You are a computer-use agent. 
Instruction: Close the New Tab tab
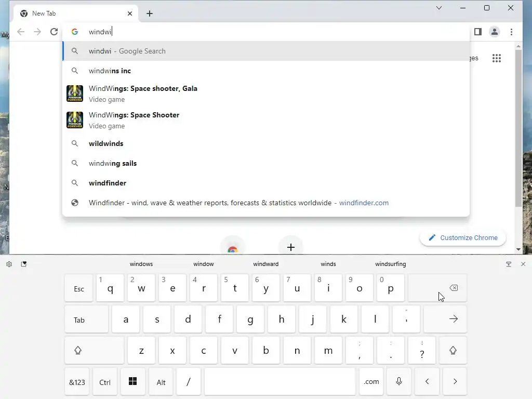pos(129,14)
